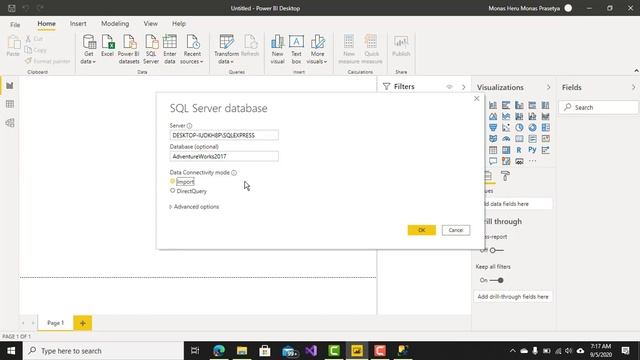This screenshot has width=640, height=360.
Task: Select the Gauge visual
Action: point(506,139)
